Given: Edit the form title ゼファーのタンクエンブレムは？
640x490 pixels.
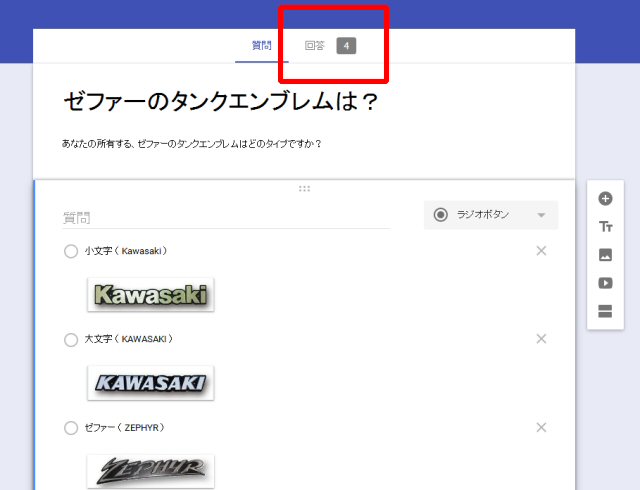Looking at the screenshot, I should click(221, 101).
